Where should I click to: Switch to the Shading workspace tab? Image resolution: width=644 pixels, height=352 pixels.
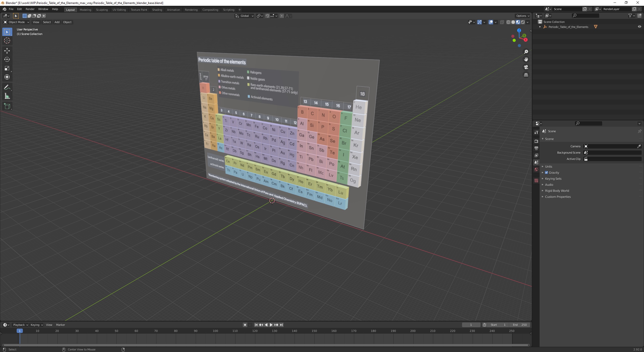[x=157, y=10]
